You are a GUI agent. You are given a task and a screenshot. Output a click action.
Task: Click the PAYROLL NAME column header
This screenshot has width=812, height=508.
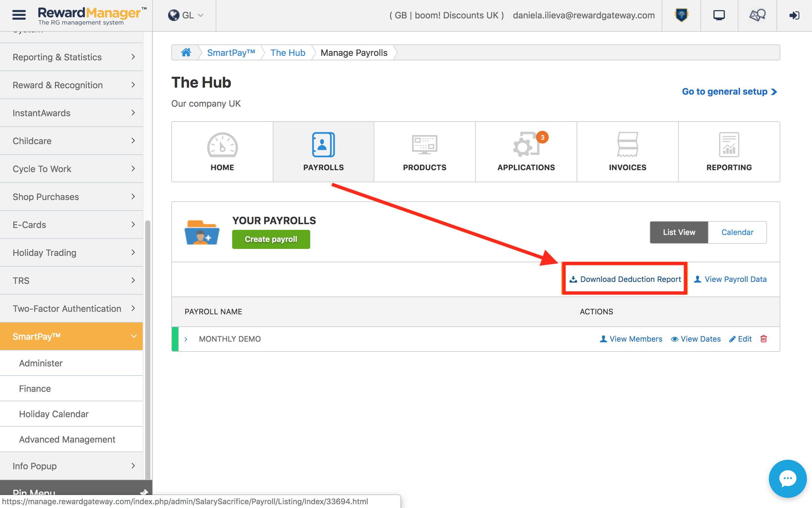pyautogui.click(x=213, y=311)
